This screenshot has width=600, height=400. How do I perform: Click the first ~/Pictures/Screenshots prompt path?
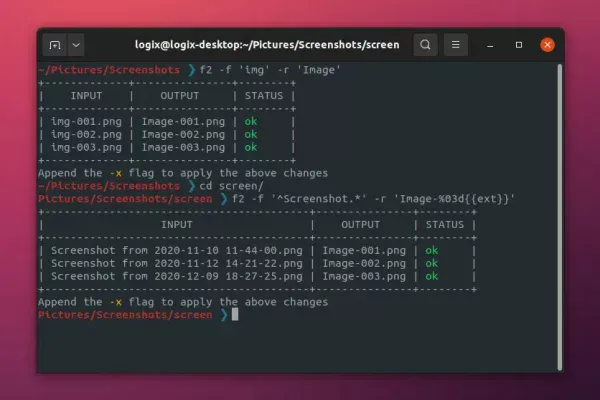[109, 70]
